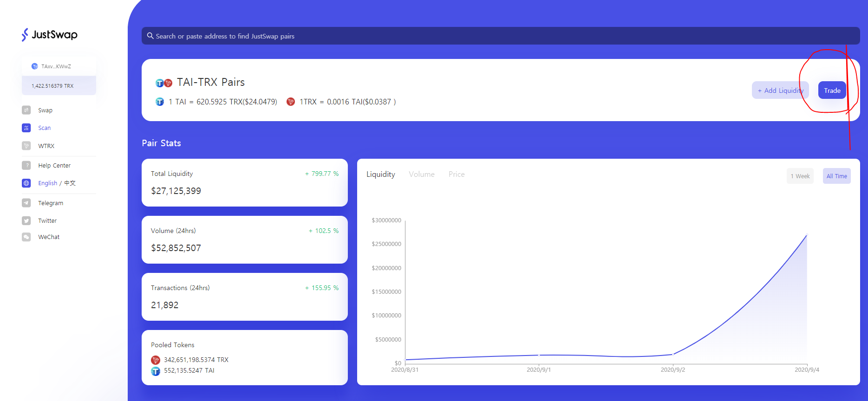This screenshot has width=868, height=401.
Task: Click the Transactions (24hrs) value 21,892
Action: click(165, 305)
